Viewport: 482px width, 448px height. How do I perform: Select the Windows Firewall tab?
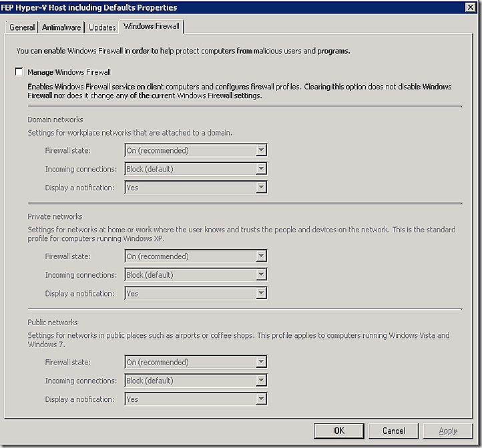pyautogui.click(x=152, y=27)
